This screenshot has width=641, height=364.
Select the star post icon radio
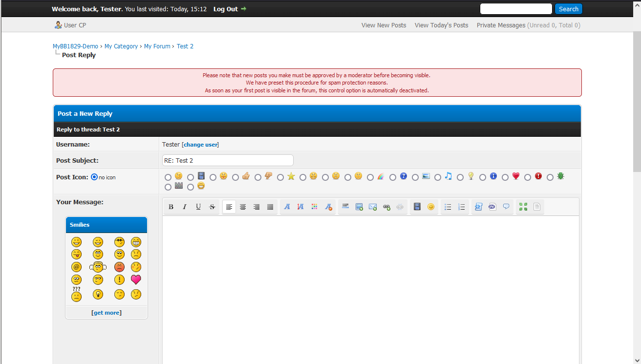tap(280, 177)
